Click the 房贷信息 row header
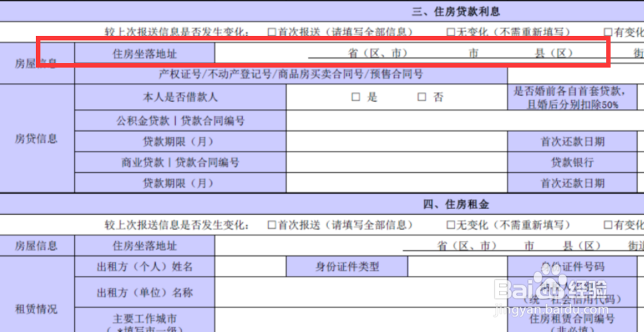 point(37,139)
